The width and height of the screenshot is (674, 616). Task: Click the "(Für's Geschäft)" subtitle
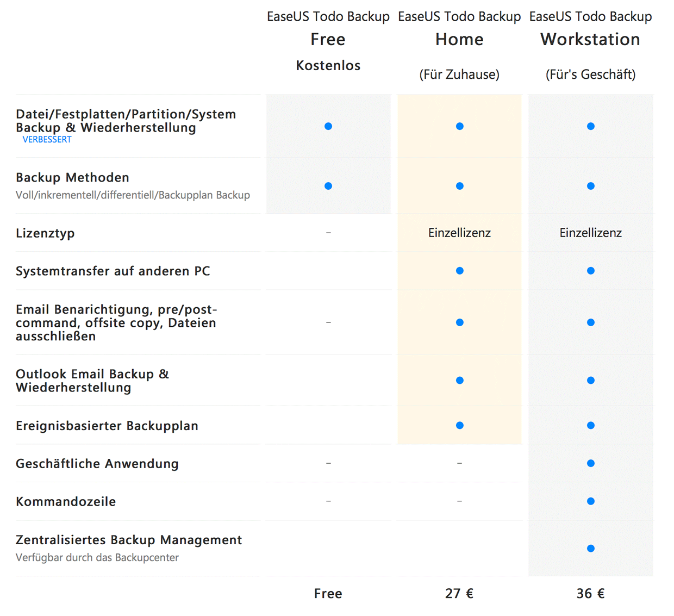tap(591, 74)
